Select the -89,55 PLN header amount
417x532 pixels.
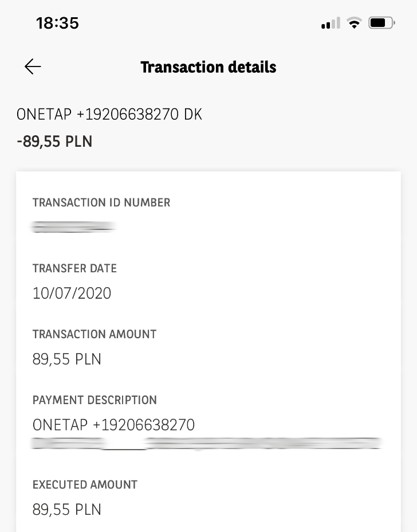[54, 142]
